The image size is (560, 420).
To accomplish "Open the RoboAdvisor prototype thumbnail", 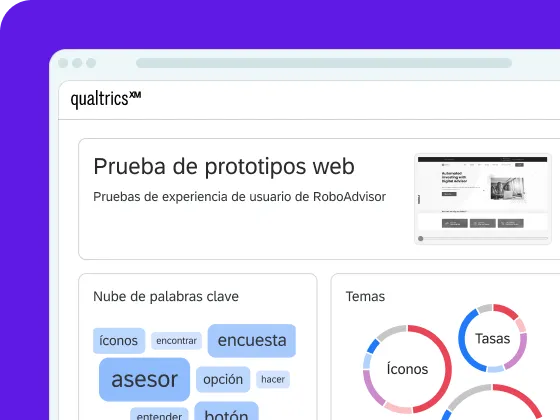I will (483, 199).
